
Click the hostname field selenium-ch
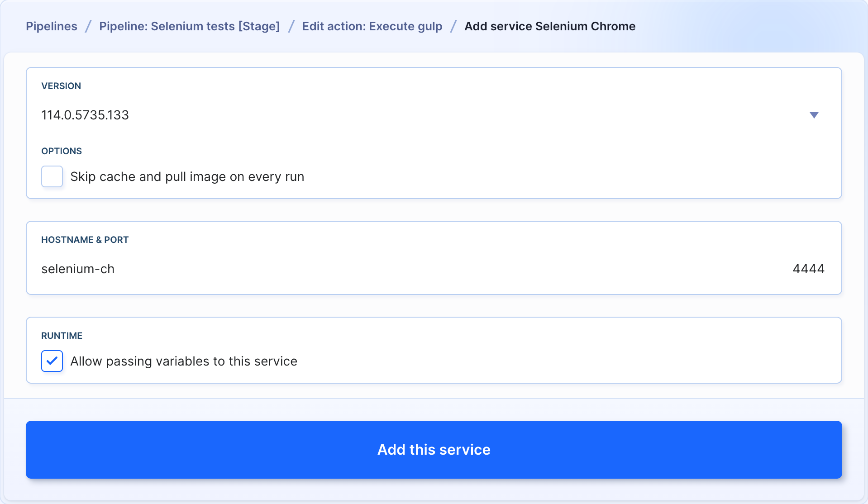(x=78, y=269)
